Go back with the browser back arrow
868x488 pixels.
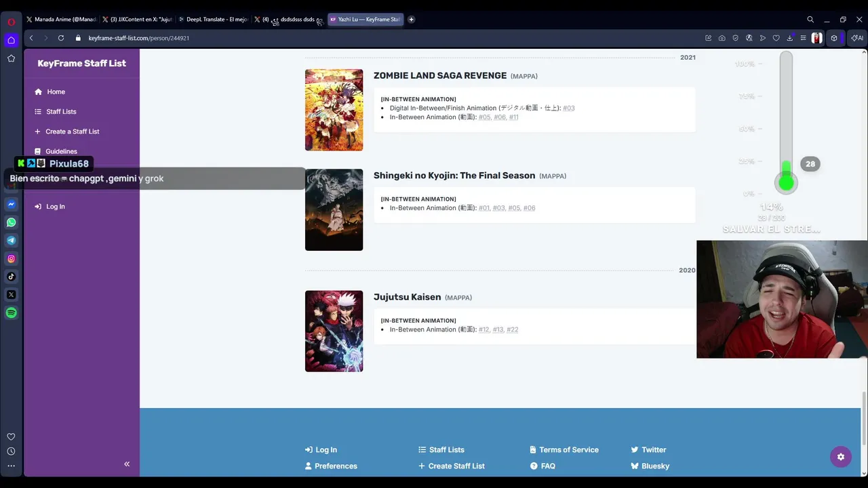31,38
